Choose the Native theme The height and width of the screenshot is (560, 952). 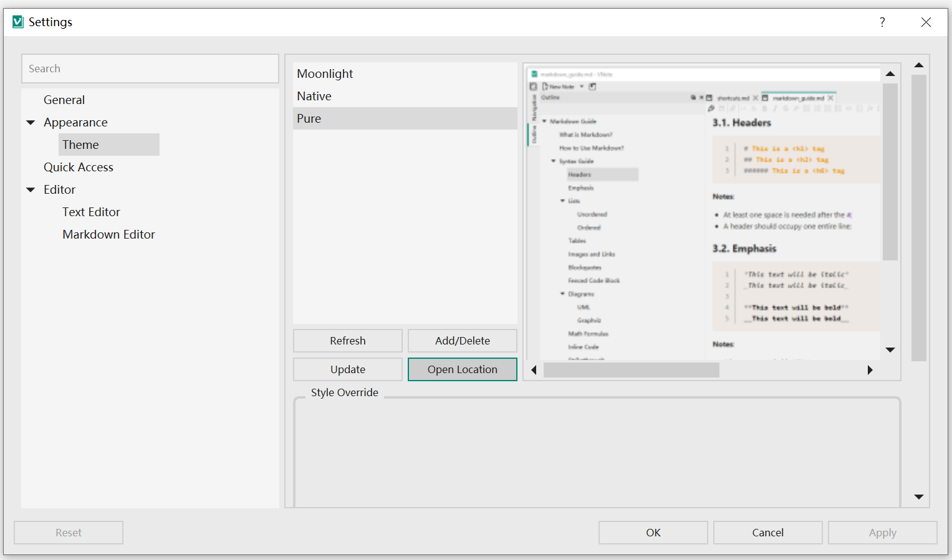coord(314,96)
